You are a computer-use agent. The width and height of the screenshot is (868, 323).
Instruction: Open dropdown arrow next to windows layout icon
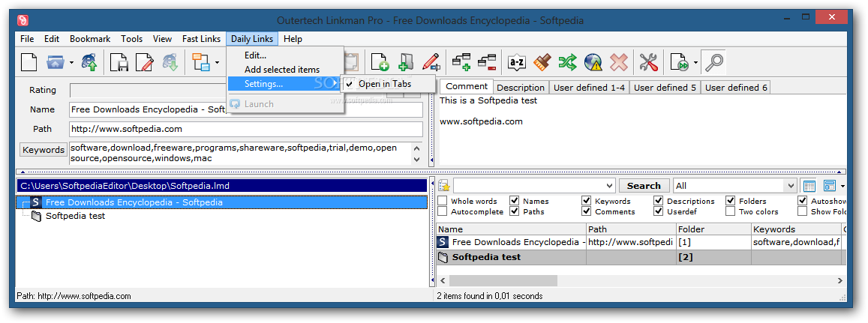[x=217, y=62]
